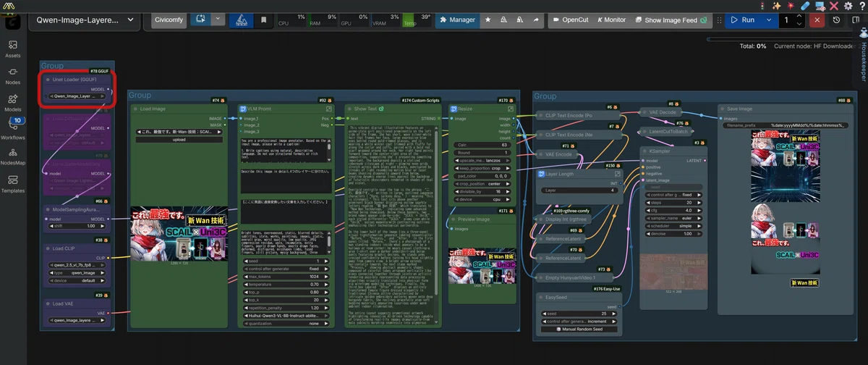The image size is (868, 365).
Task: Toggle the side panel layout icon
Action: 855,20
